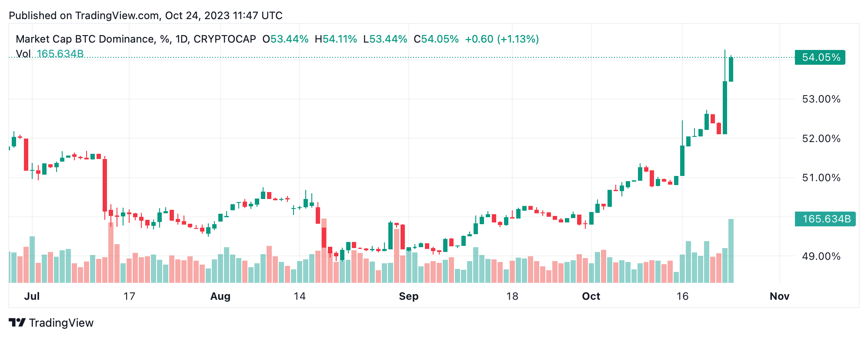Select the Oct marker on time axis
The height and width of the screenshot is (338, 868).
[x=591, y=296]
